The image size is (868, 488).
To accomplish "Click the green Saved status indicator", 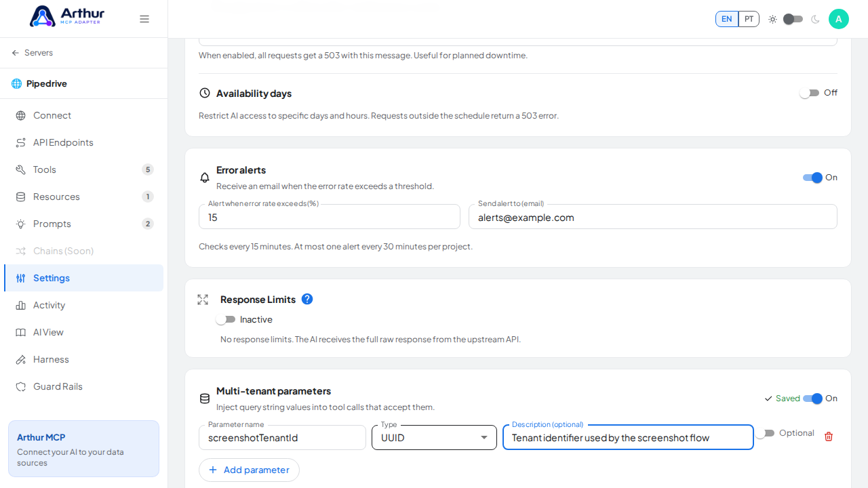I will coord(782,399).
